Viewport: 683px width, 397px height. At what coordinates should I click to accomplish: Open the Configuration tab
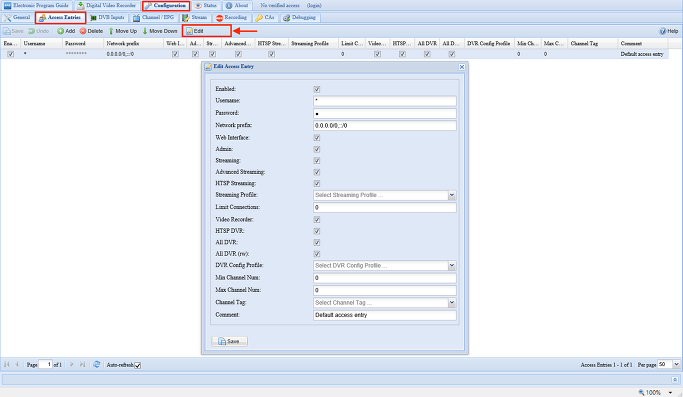click(x=166, y=6)
